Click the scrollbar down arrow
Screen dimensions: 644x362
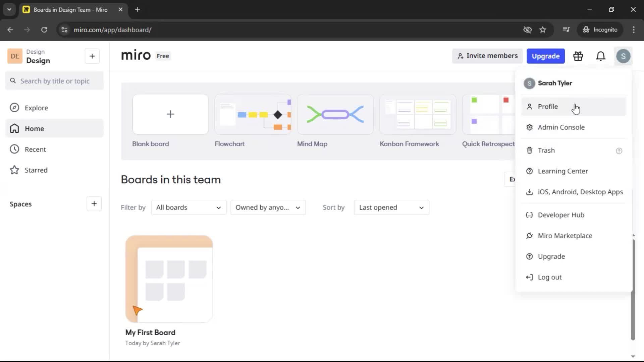[633, 357]
